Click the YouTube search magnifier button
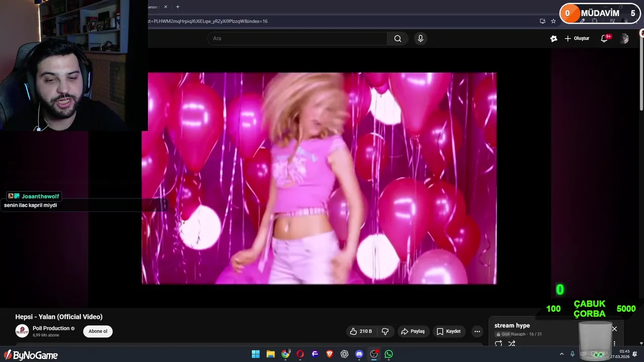644x362 pixels. pyautogui.click(x=397, y=38)
